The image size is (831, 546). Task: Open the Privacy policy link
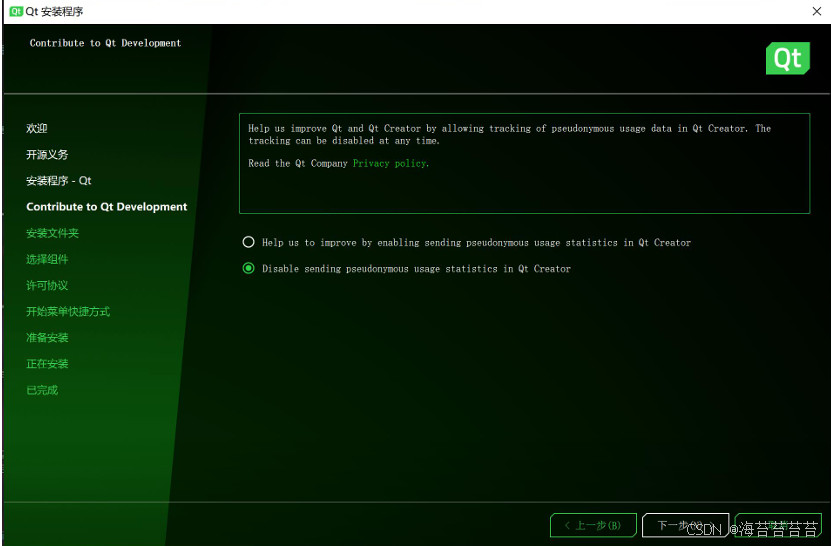tap(391, 163)
